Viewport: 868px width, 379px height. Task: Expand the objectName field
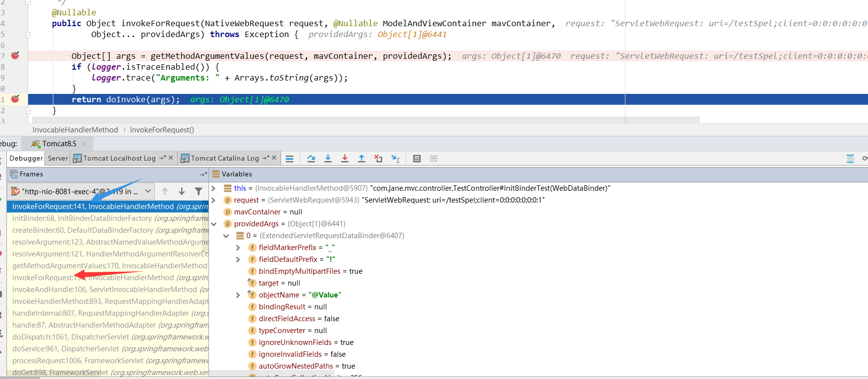[238, 295]
